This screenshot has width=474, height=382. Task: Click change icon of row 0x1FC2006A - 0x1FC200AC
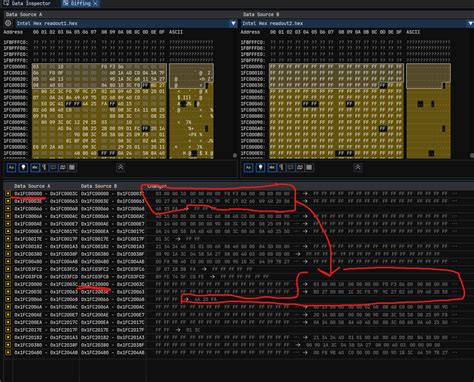pyautogui.click(x=8, y=307)
